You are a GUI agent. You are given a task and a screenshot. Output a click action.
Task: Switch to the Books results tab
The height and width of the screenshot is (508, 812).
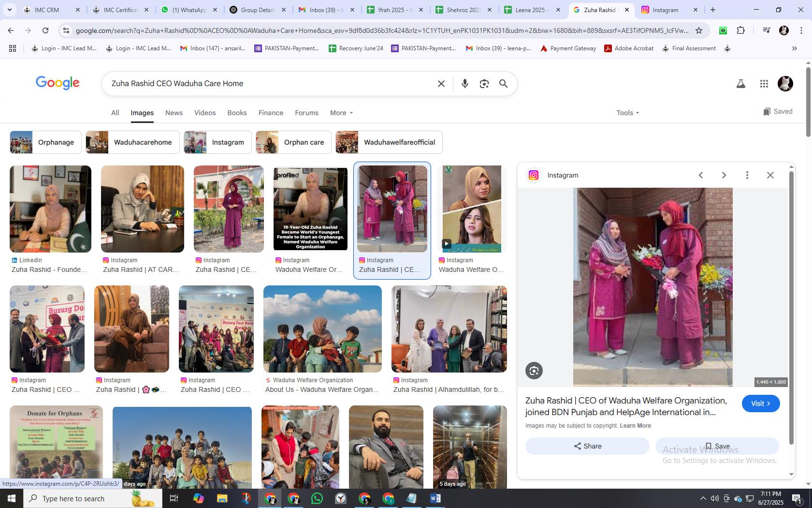(x=237, y=113)
